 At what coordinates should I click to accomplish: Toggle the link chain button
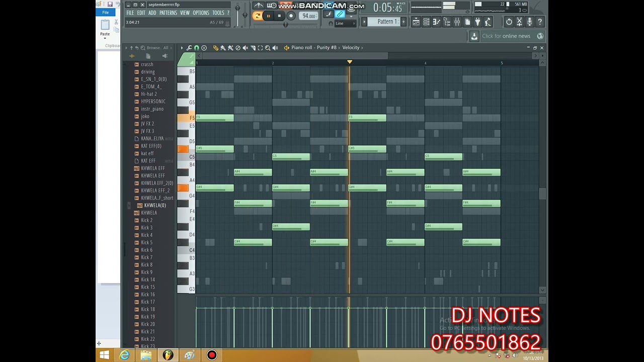point(339,14)
